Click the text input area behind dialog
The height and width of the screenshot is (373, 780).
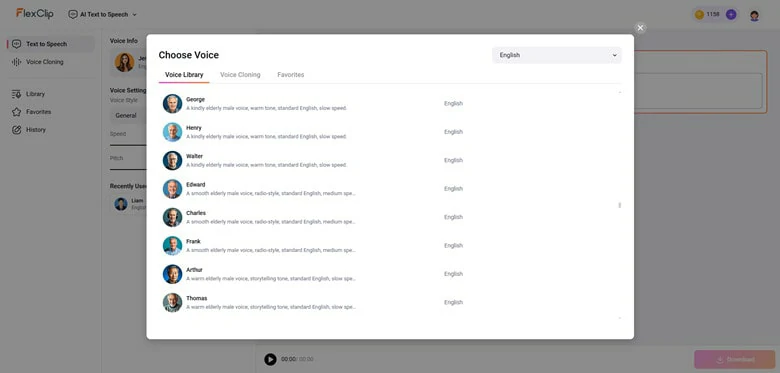(x=699, y=91)
